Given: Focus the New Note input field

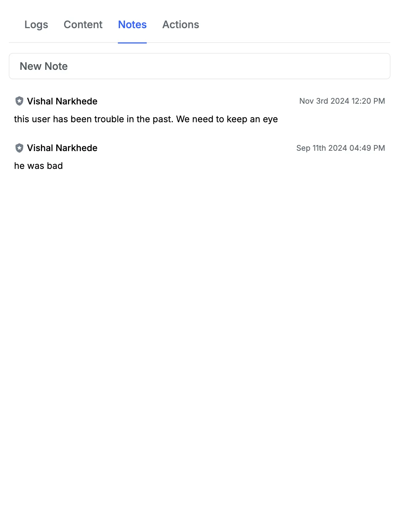Looking at the screenshot, I should pyautogui.click(x=199, y=66).
